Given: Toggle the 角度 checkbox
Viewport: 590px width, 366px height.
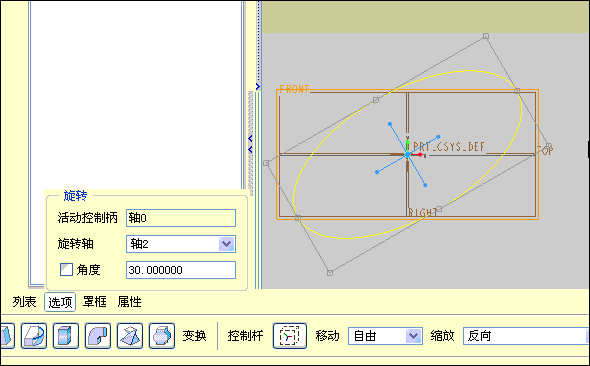Looking at the screenshot, I should (x=66, y=269).
